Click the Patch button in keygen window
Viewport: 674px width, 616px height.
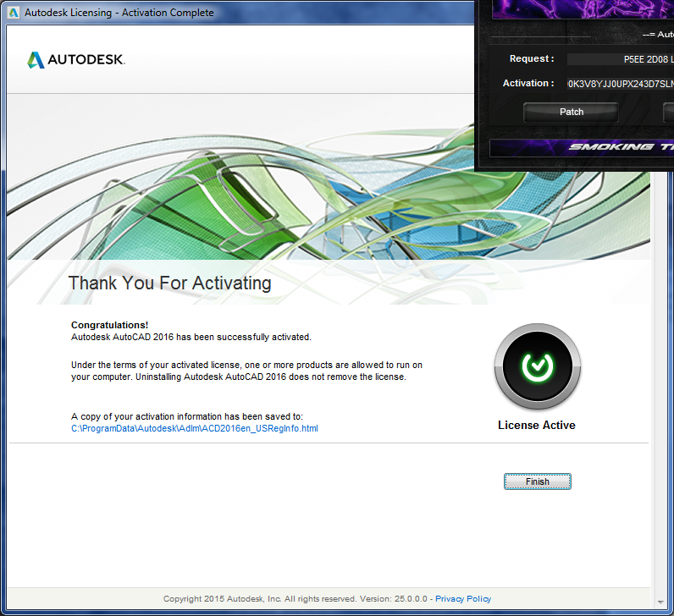point(572,113)
